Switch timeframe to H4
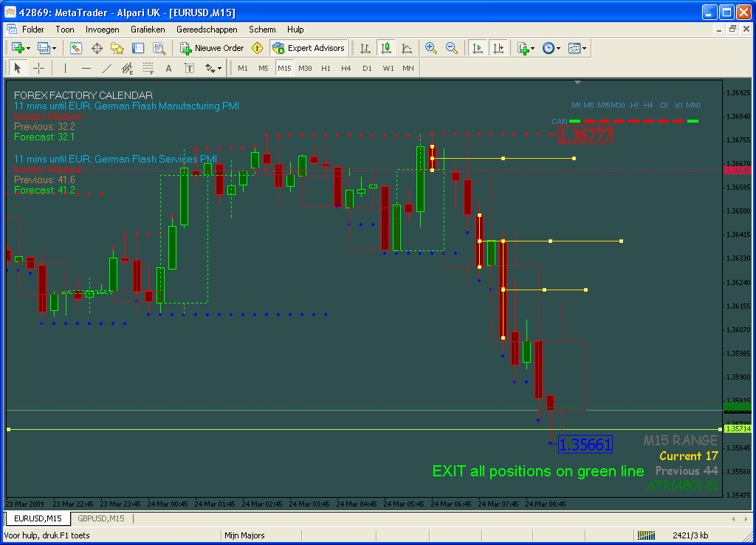This screenshot has height=545, width=756. (346, 69)
